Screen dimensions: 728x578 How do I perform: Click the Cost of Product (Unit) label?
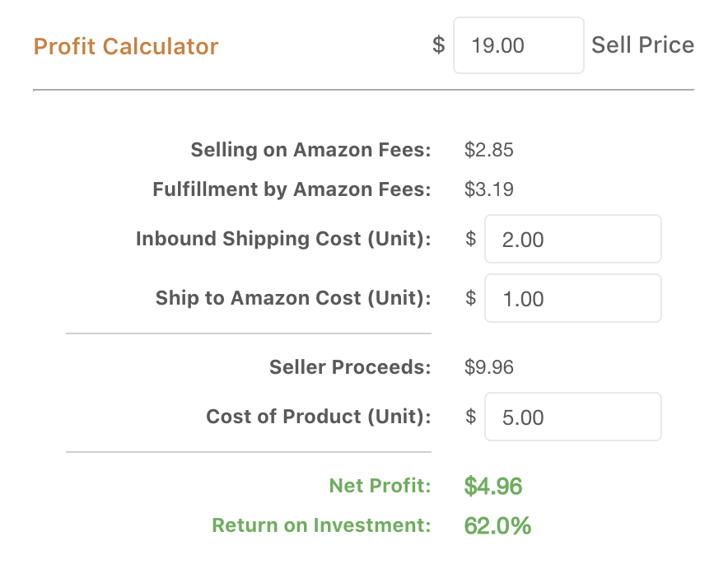(319, 417)
